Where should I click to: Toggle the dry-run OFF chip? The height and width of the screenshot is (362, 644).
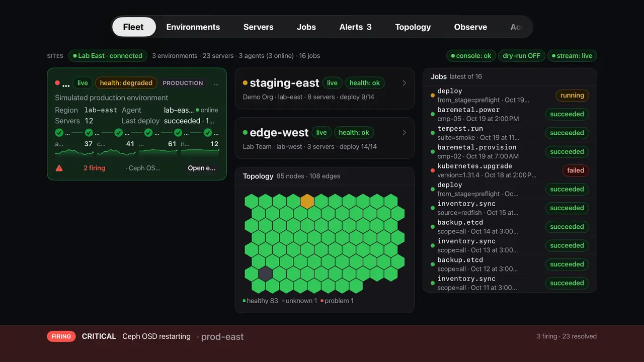point(521,56)
